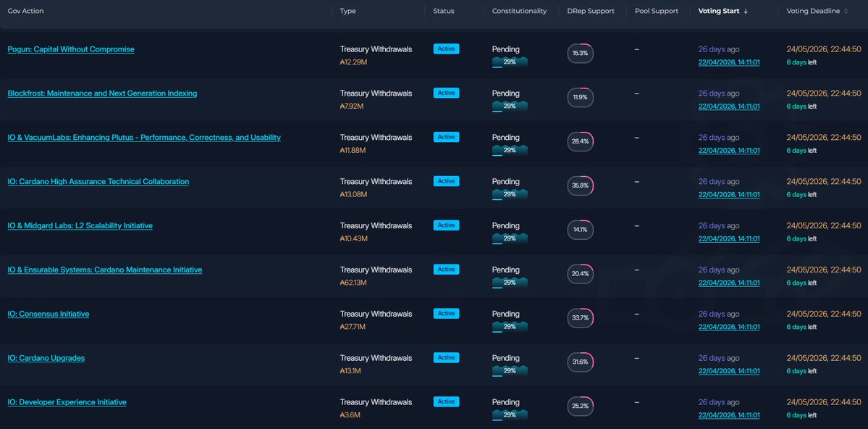Viewport: 868px width, 429px height.
Task: Open IO: Developer Experience Initiative proposal
Action: 67,402
